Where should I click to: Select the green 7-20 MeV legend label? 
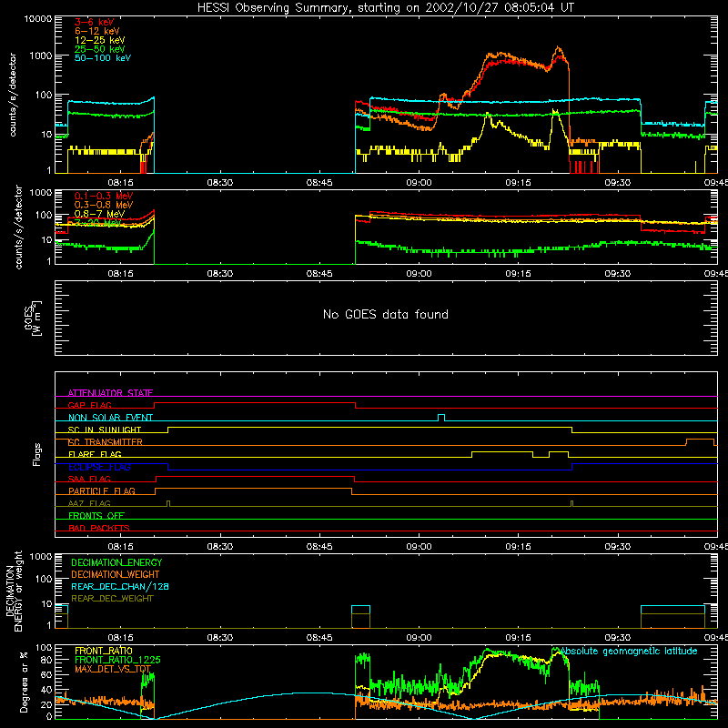[97, 223]
